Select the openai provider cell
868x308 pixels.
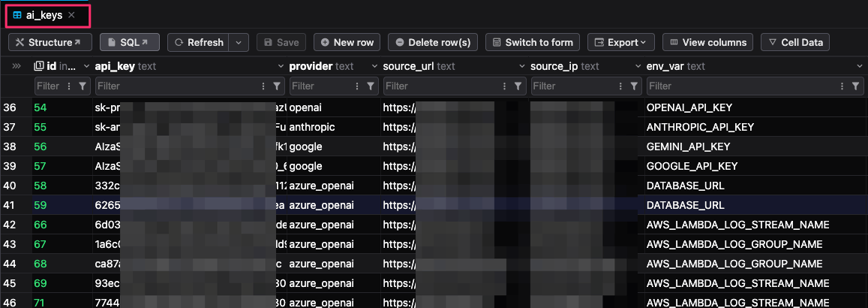tap(333, 107)
